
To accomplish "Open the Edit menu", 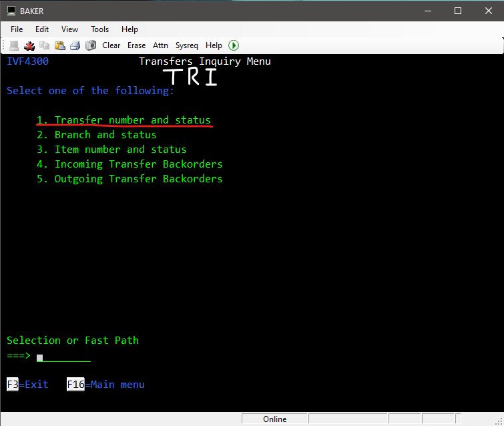I will tap(42, 29).
